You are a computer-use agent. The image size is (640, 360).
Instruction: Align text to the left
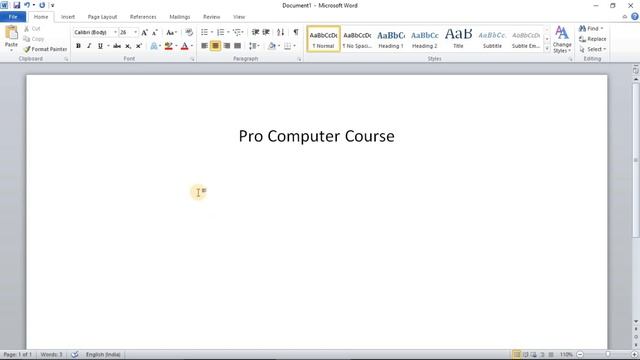tap(204, 46)
